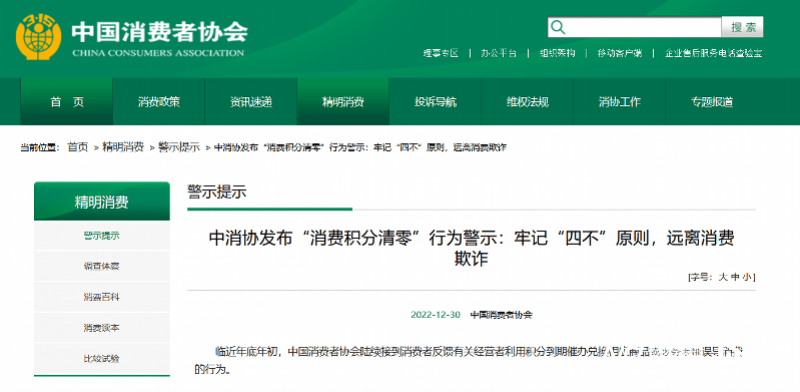Click the CHINA CONSUMERS ASSOCIATION subtitle
This screenshot has width=800, height=392.
pos(158,53)
